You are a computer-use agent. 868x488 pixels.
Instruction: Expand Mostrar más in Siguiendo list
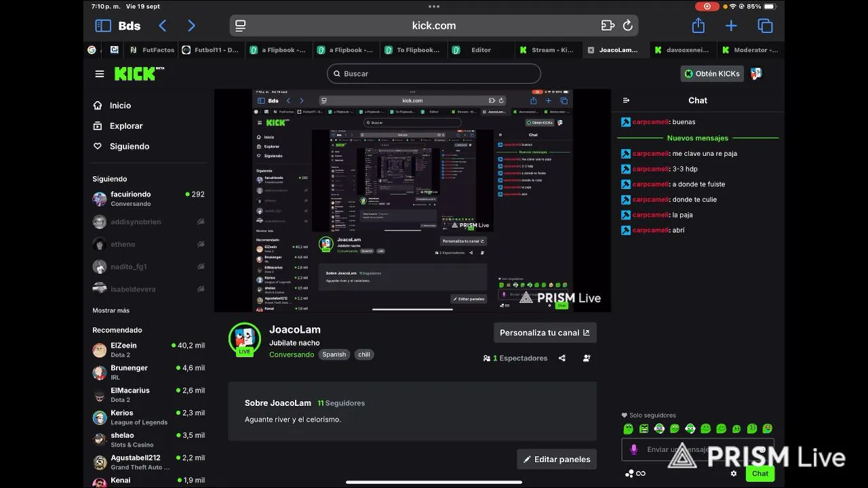tap(111, 310)
